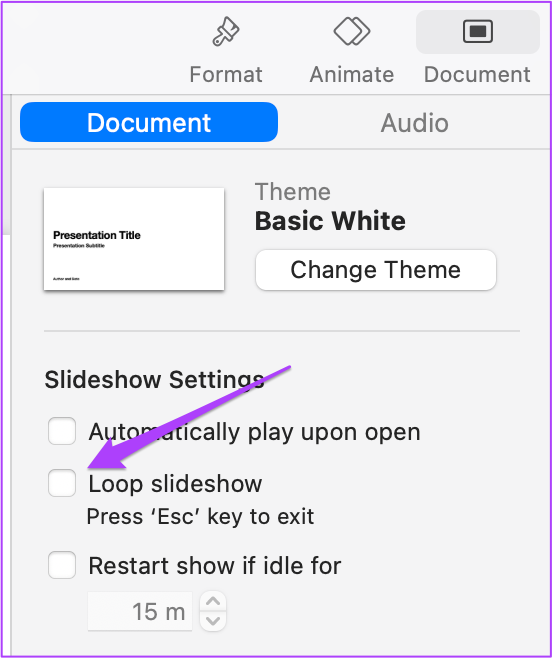Image resolution: width=552 pixels, height=658 pixels.
Task: Enable Restart show if idle for checkbox
Action: 62,565
